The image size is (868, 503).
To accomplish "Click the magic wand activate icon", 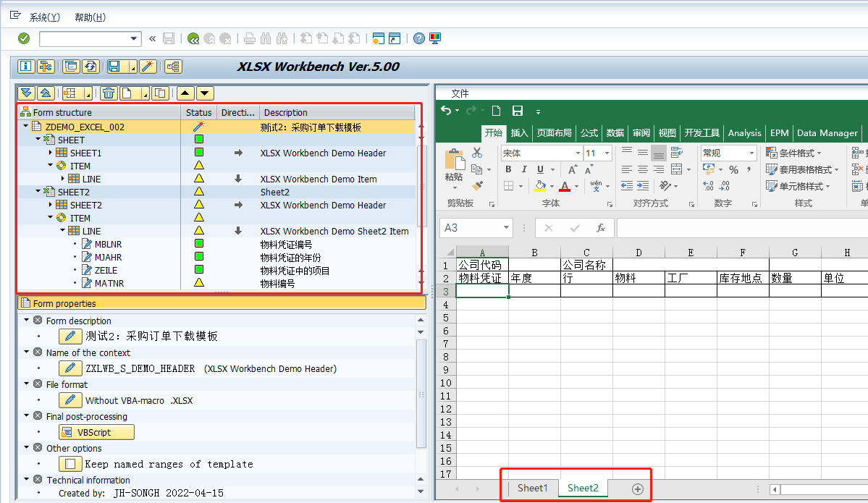I will point(148,67).
